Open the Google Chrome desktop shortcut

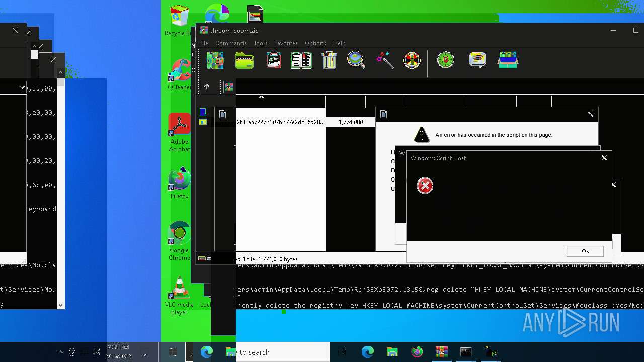point(179,241)
